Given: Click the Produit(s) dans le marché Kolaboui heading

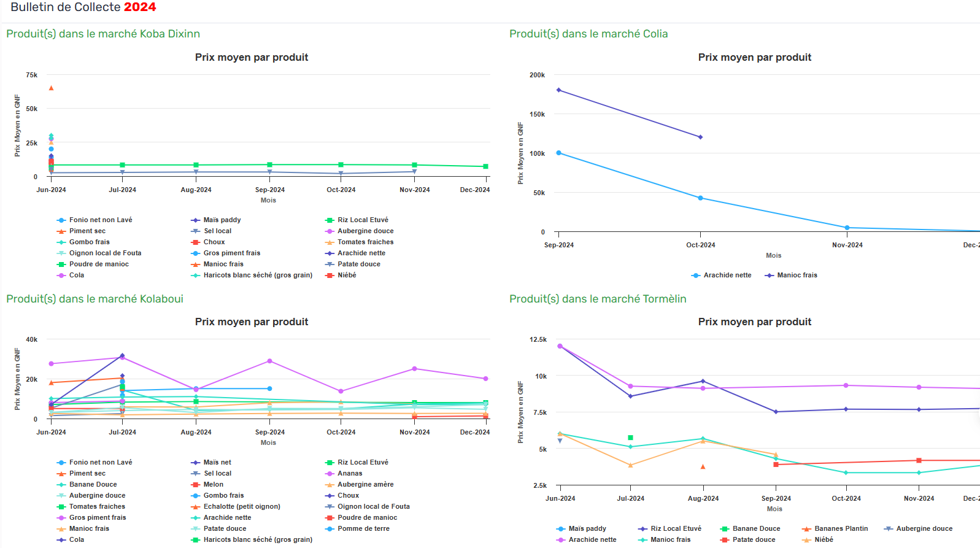Looking at the screenshot, I should (x=95, y=299).
